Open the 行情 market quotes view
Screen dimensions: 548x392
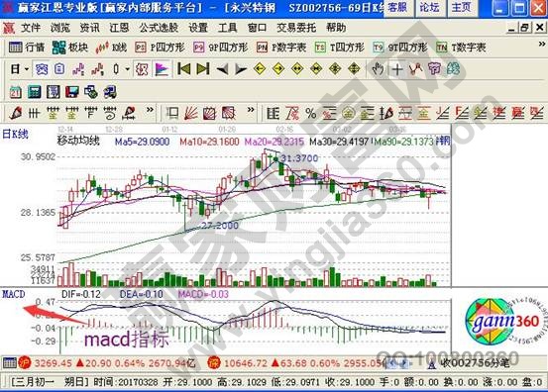[x=27, y=48]
